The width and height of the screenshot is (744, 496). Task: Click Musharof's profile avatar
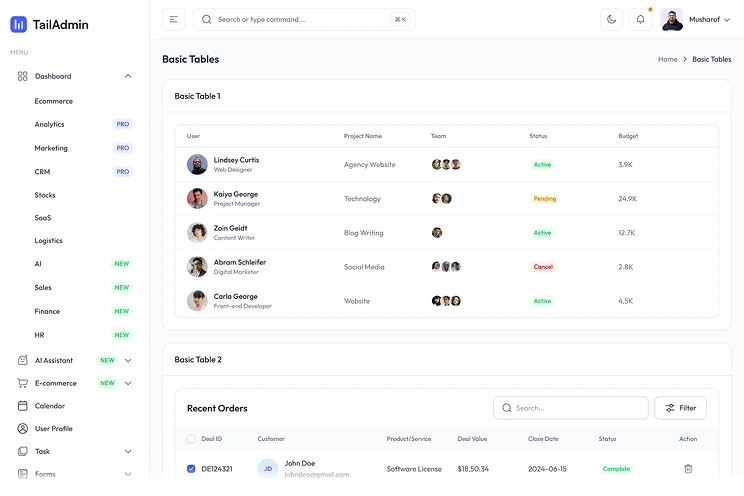click(x=671, y=19)
